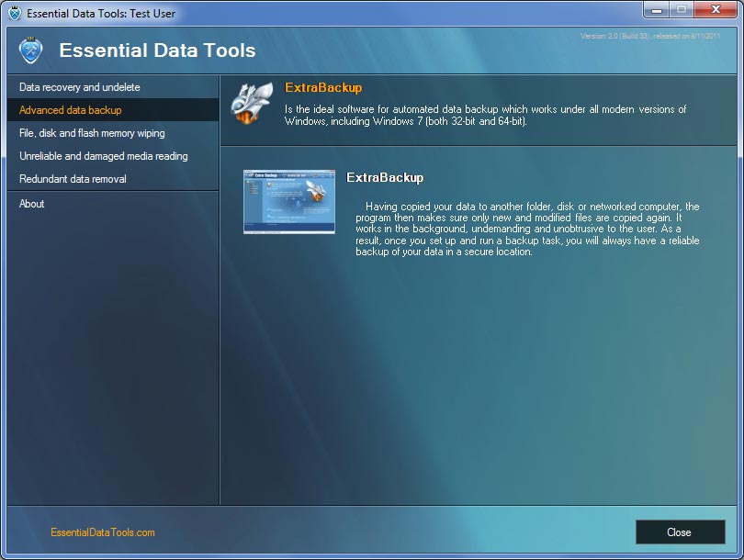Select Unreliable and damaged media reading
This screenshot has width=744, height=560.
pyautogui.click(x=113, y=156)
